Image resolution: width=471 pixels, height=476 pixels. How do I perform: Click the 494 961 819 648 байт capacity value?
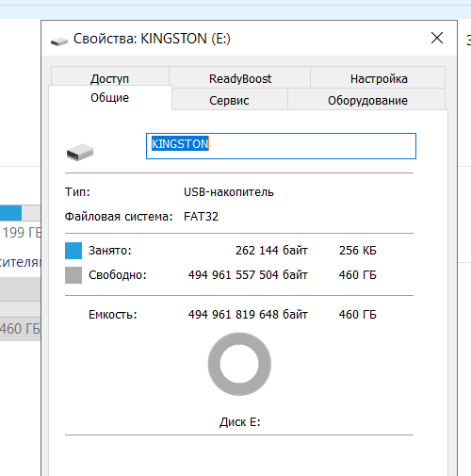[x=248, y=315]
